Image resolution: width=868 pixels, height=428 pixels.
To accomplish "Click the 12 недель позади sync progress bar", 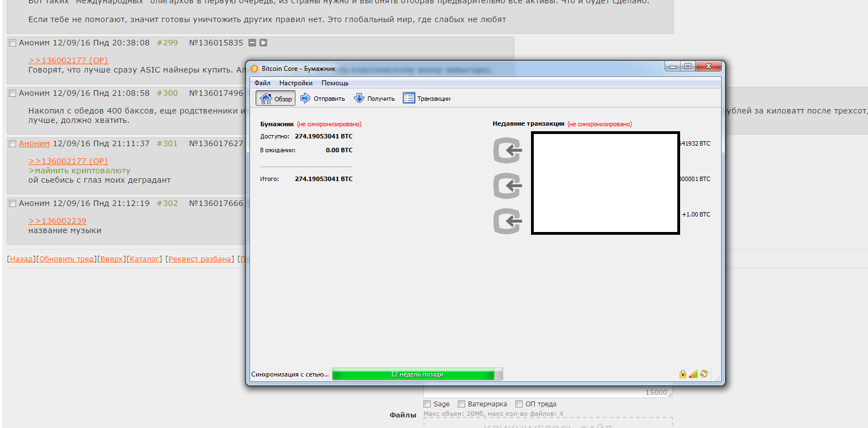I will click(417, 374).
